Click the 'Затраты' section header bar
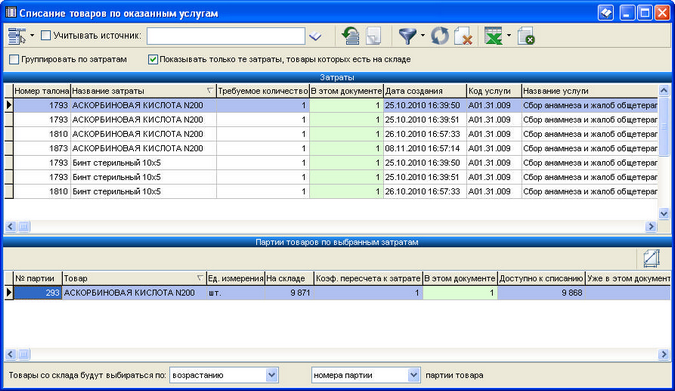The width and height of the screenshot is (675, 391). 337,78
